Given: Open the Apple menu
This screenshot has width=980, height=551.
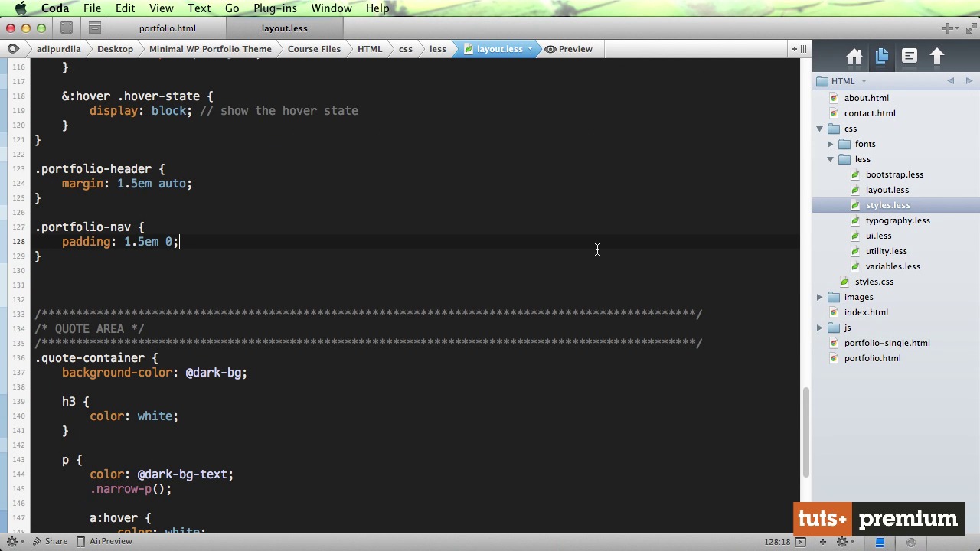Looking at the screenshot, I should (x=20, y=8).
